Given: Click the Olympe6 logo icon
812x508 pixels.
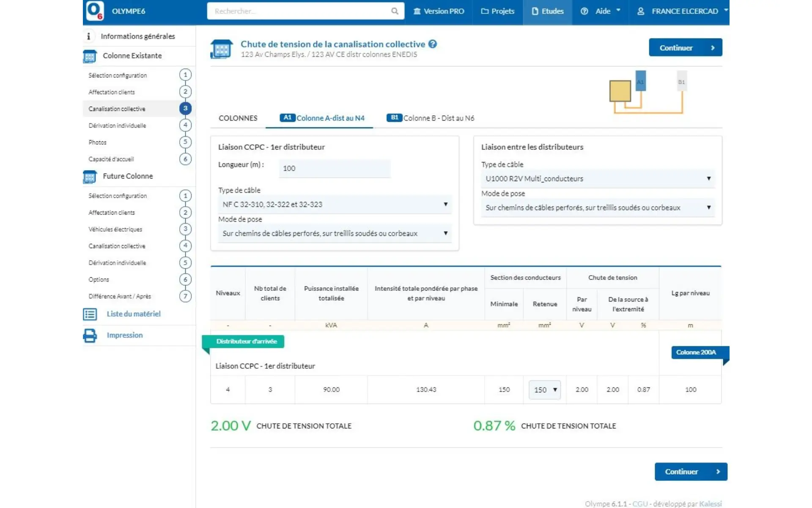Looking at the screenshot, I should coord(94,11).
